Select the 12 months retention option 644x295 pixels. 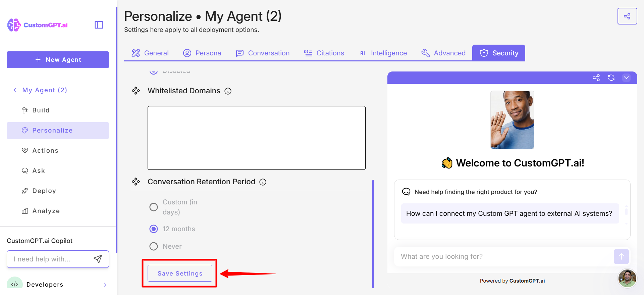[x=154, y=229]
